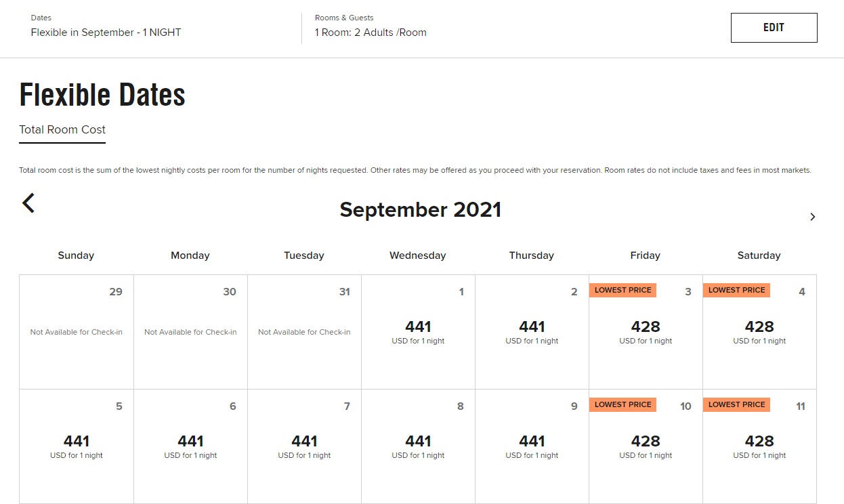Select Monday September 6 date cell
844x504 pixels.
tap(190, 446)
